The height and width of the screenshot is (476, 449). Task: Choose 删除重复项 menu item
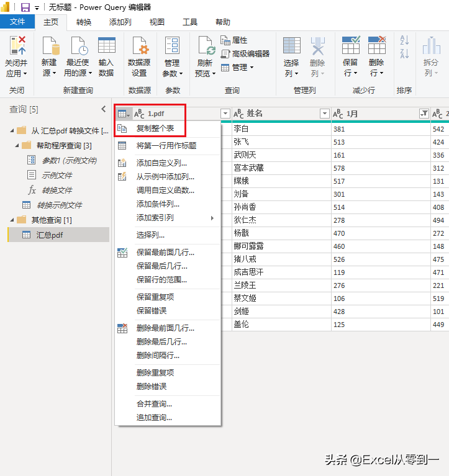(x=168, y=373)
